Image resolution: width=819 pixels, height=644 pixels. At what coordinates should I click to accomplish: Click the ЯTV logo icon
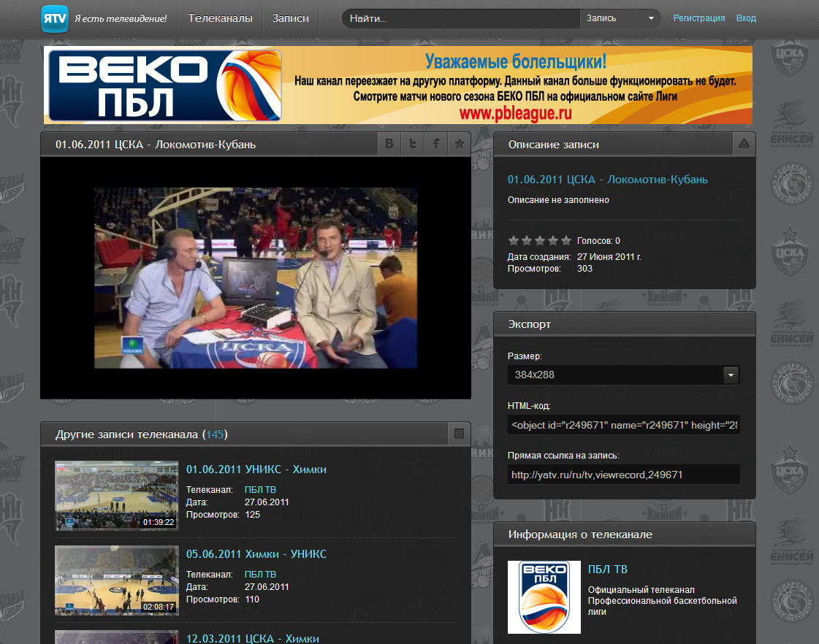[55, 19]
